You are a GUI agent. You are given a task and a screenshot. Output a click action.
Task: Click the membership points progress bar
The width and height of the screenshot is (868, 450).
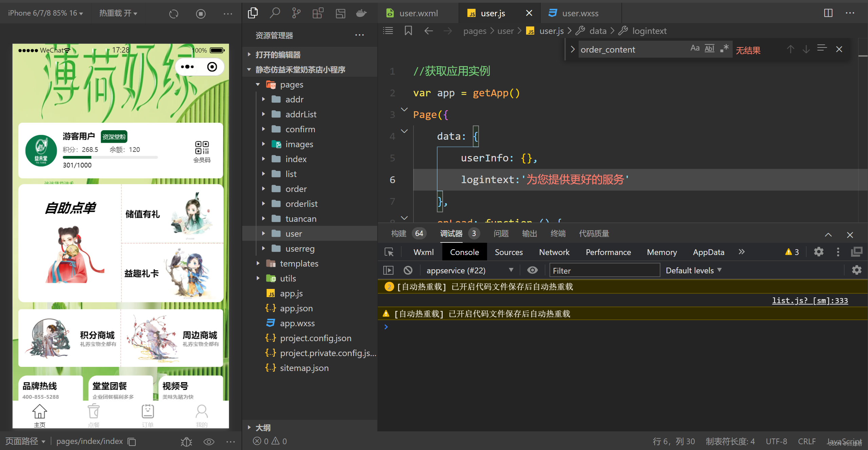click(110, 157)
